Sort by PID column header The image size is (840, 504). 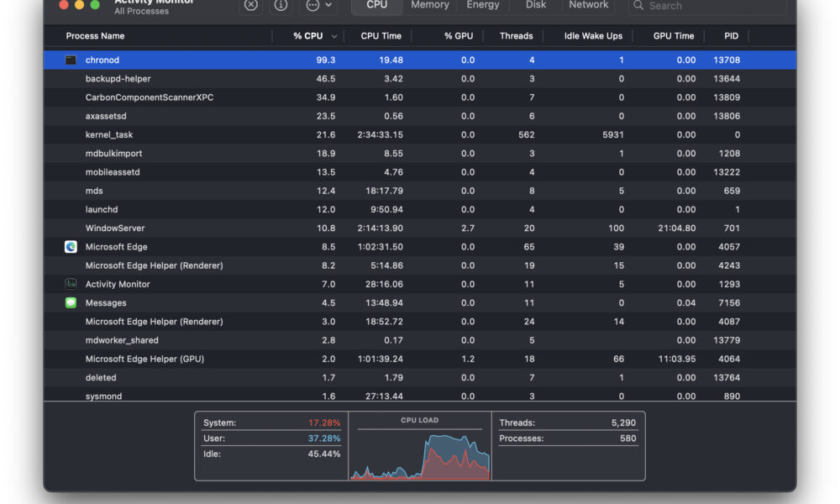coord(731,36)
